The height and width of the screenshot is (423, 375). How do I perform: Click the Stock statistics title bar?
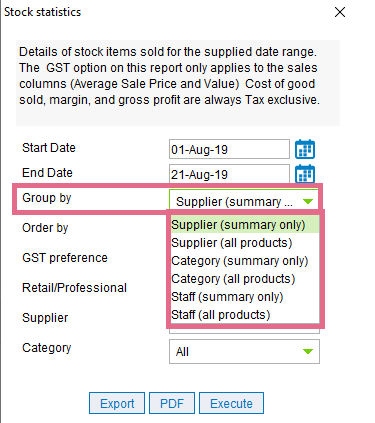coord(167,12)
